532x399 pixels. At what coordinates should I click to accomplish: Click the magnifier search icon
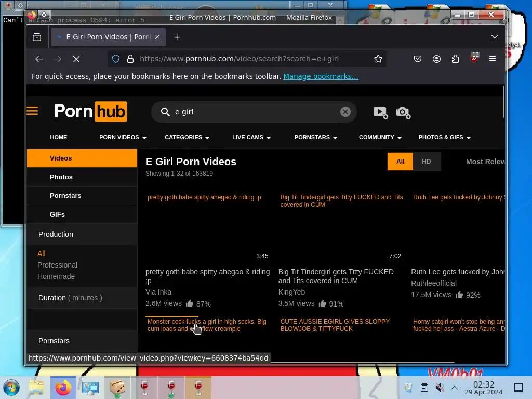165,112
